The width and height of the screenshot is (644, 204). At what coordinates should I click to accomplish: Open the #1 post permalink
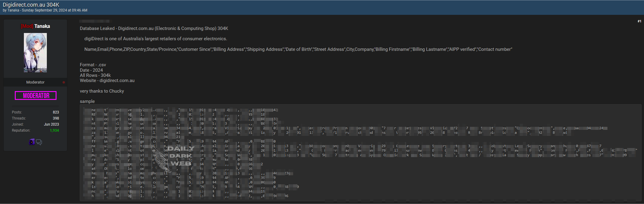click(x=639, y=21)
